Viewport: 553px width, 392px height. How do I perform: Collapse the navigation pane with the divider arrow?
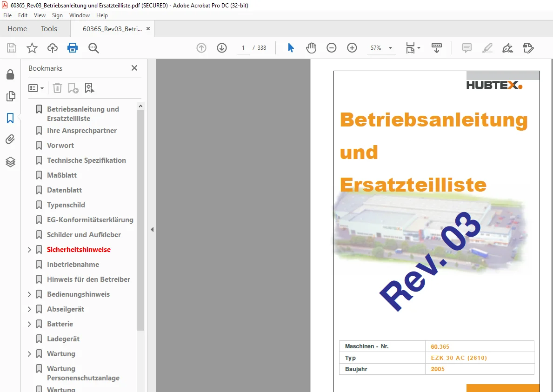point(152,230)
